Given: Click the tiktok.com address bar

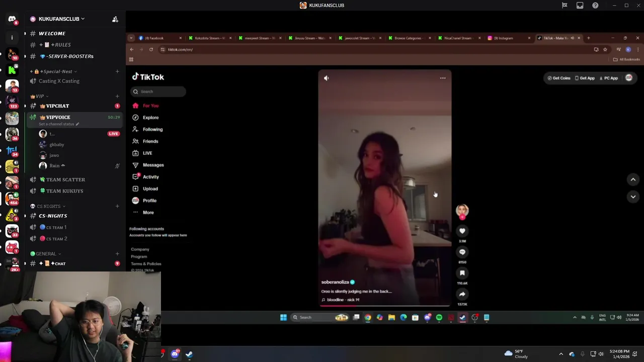Looking at the screenshot, I should [x=372, y=49].
